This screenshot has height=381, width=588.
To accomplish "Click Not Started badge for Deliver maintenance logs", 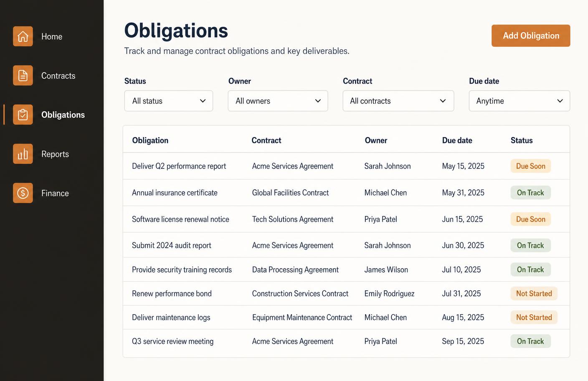I will point(534,317).
